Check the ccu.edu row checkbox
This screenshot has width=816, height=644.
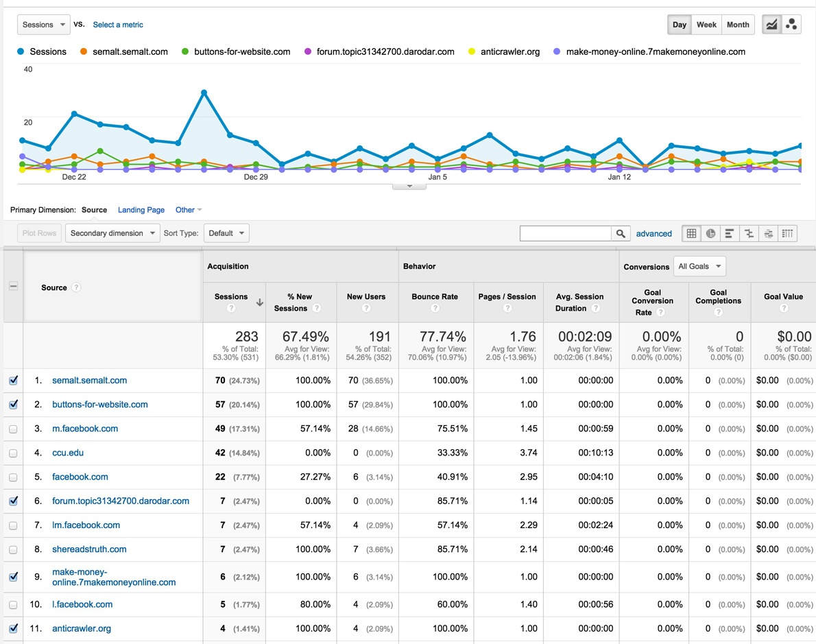tap(13, 453)
